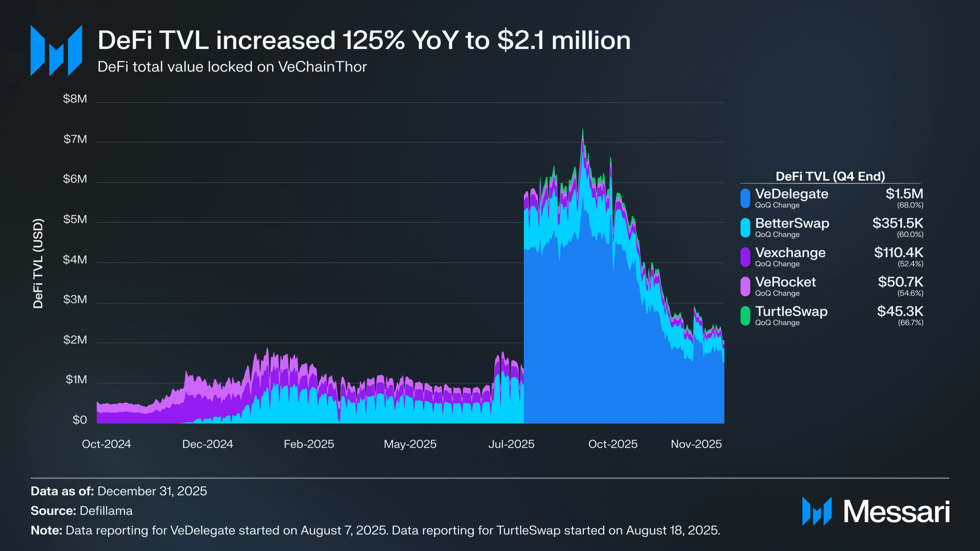
Task: Click the DeFi TVL (USD) axis title
Action: pos(38,263)
